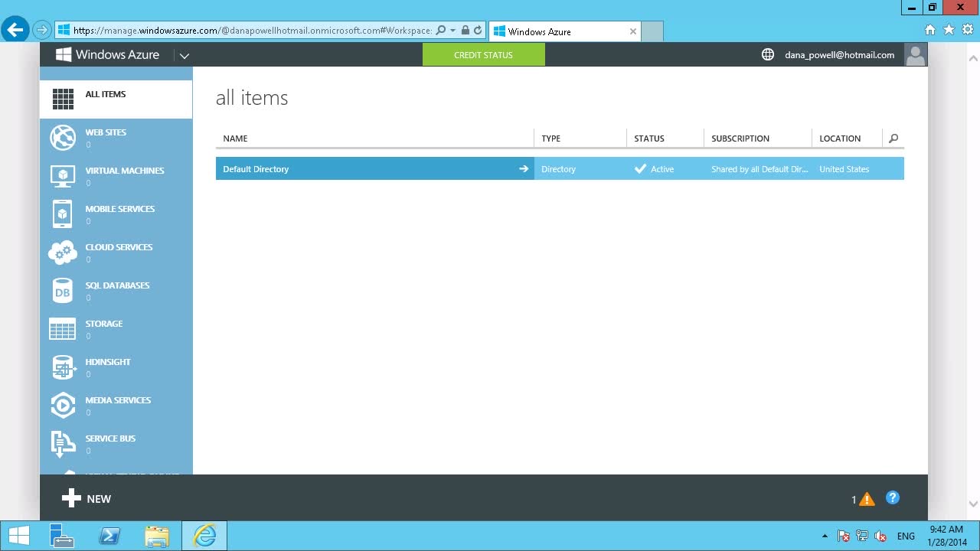Open the HDInsight section
Viewport: 980px width, 551px height.
(x=108, y=363)
